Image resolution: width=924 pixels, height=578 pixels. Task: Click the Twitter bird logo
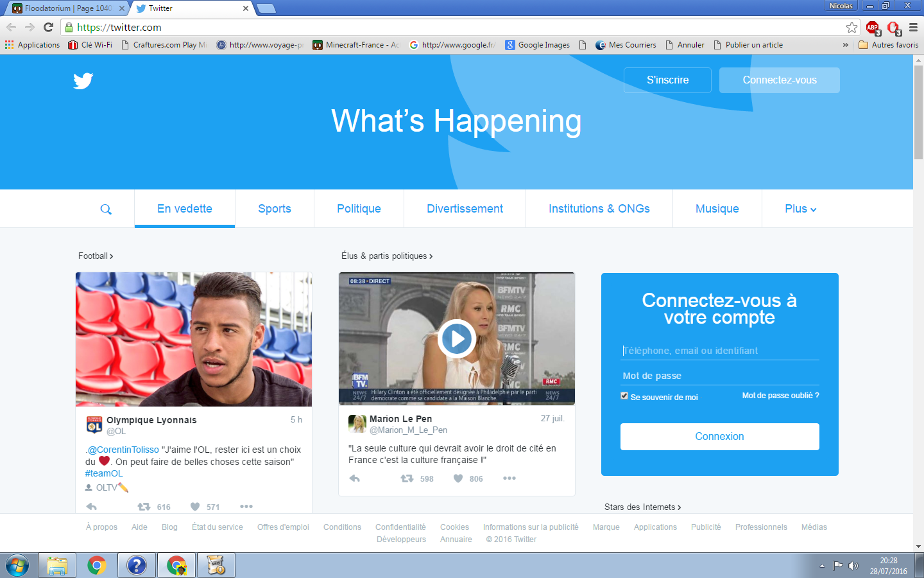tap(83, 81)
